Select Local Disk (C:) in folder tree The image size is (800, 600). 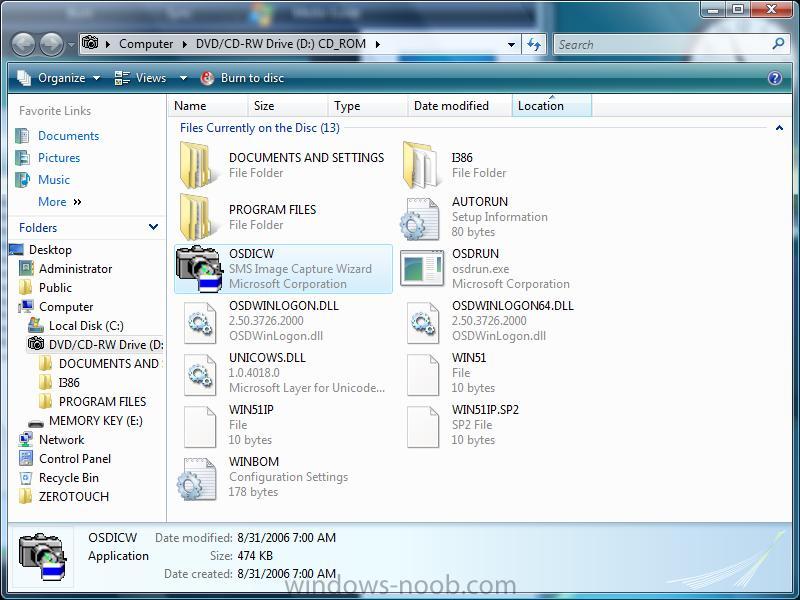86,326
